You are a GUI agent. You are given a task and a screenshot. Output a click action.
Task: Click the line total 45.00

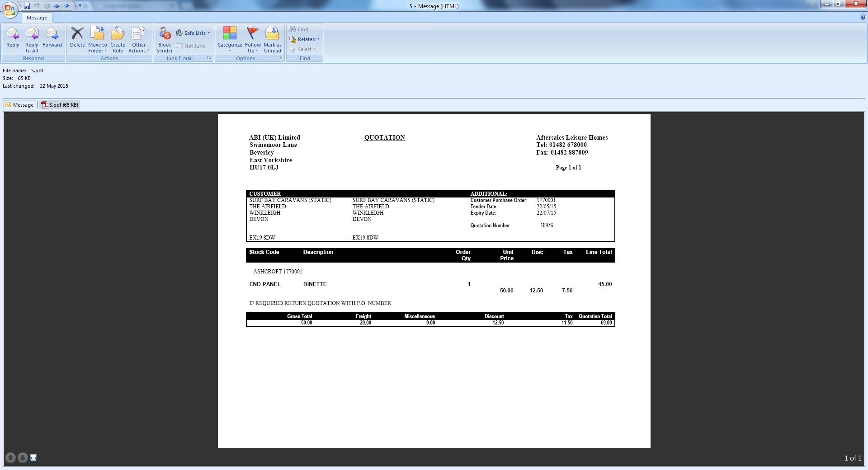click(605, 284)
